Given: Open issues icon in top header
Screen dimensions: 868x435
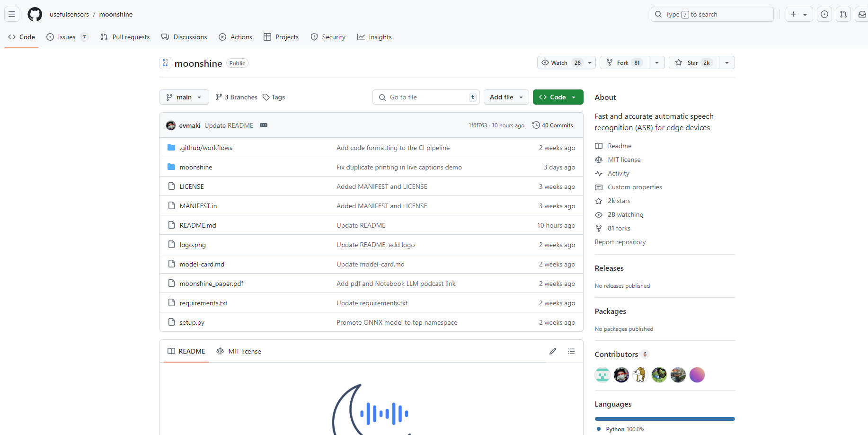Looking at the screenshot, I should tap(824, 14).
